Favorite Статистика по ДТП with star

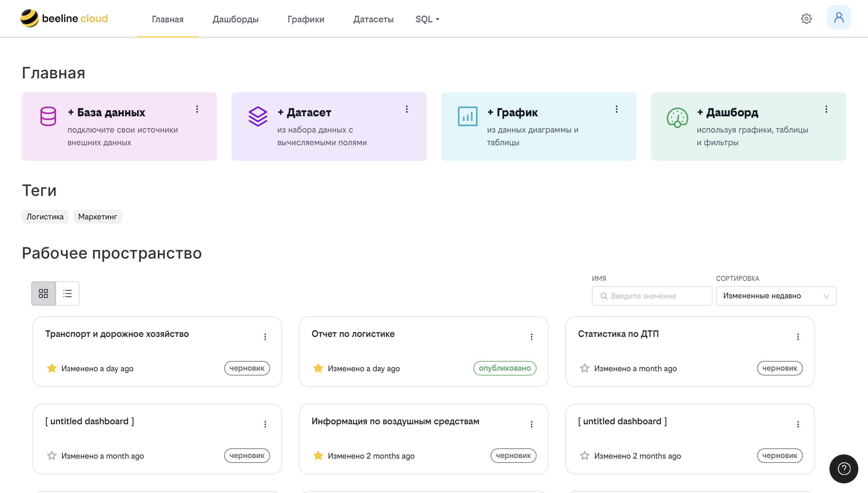click(x=585, y=368)
